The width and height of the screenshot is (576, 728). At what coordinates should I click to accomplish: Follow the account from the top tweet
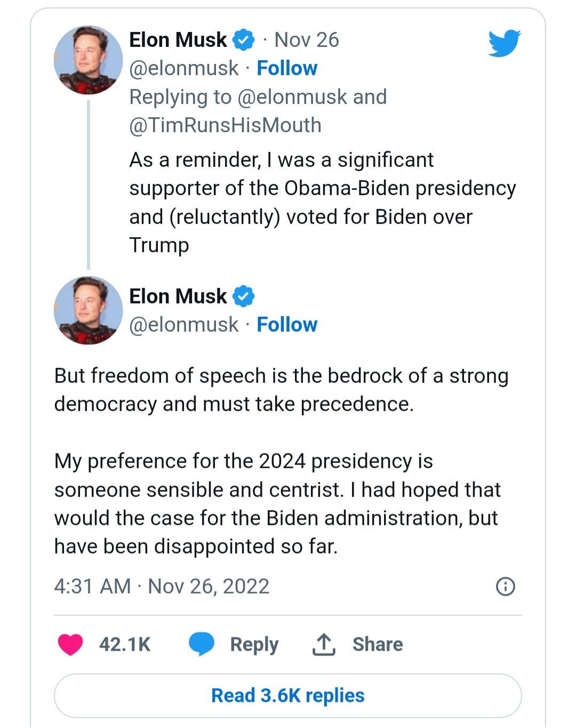pyautogui.click(x=287, y=68)
